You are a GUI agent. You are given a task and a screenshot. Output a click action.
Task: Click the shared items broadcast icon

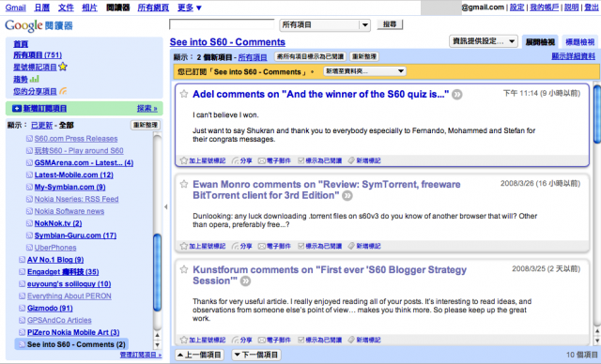pyautogui.click(x=63, y=91)
